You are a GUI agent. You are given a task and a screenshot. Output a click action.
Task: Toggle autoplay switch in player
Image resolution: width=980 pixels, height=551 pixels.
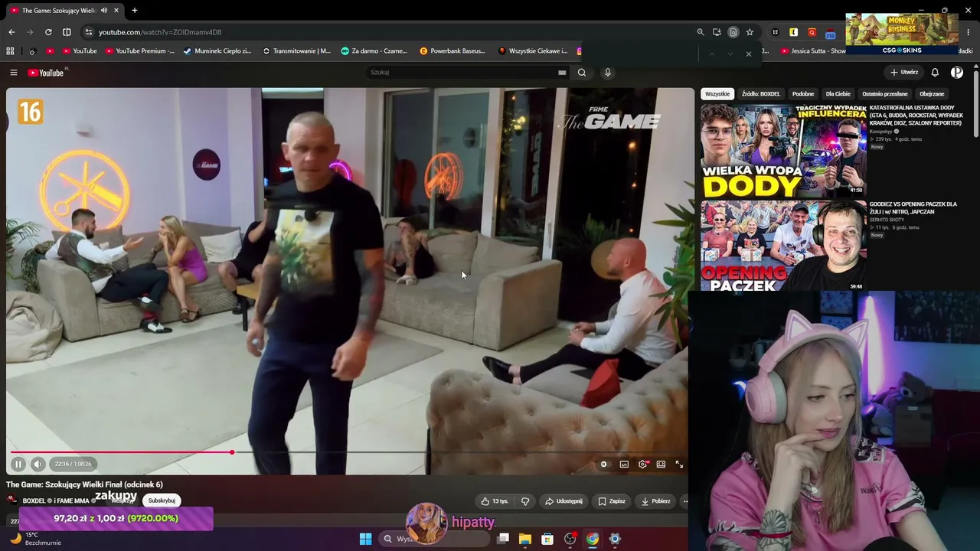tap(604, 464)
